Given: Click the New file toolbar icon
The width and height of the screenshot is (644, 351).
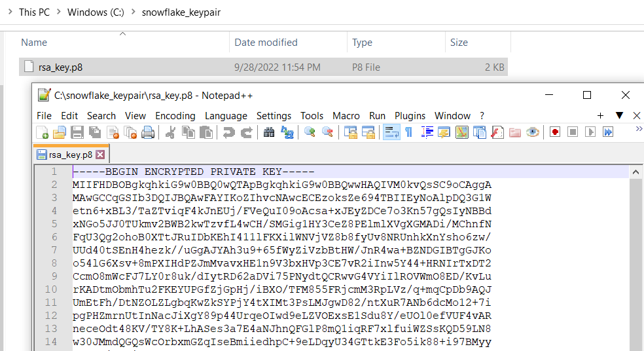Looking at the screenshot, I should 43,133.
